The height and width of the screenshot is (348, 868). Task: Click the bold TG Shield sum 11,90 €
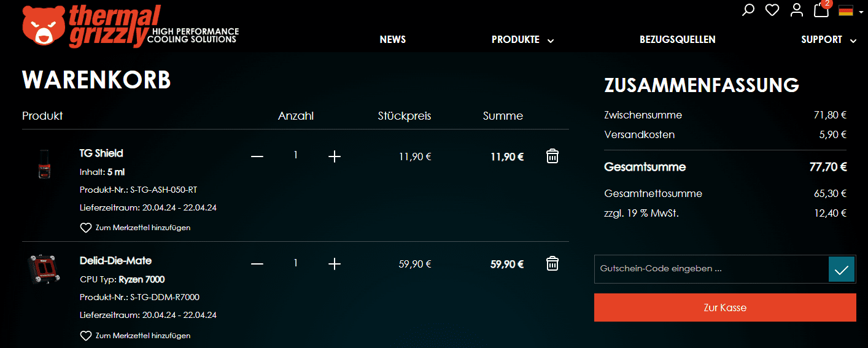click(x=507, y=157)
